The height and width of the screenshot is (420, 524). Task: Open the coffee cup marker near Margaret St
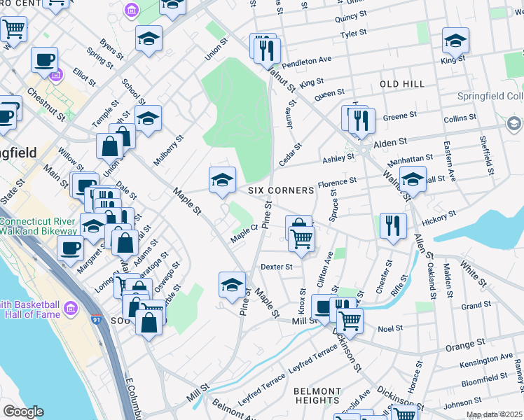[69, 247]
